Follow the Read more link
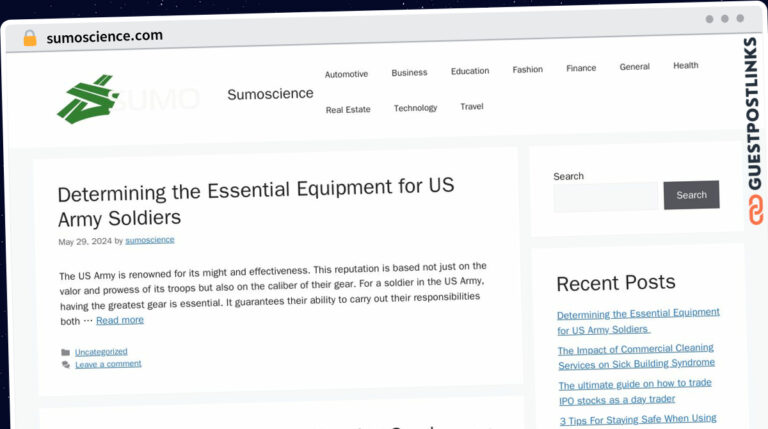 pos(120,320)
